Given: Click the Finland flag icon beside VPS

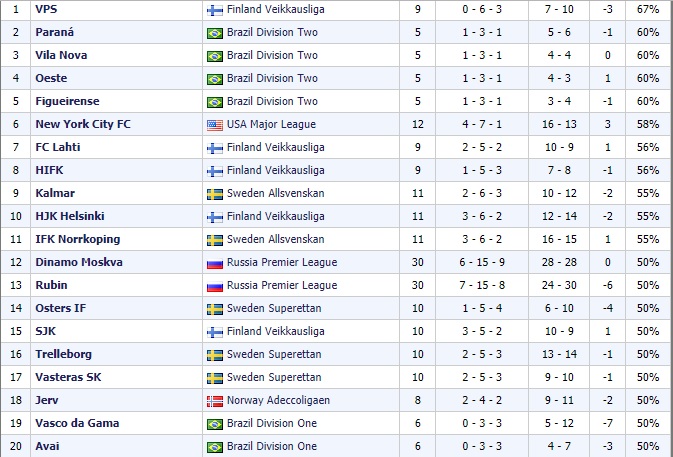Looking at the screenshot, I should tap(215, 10).
